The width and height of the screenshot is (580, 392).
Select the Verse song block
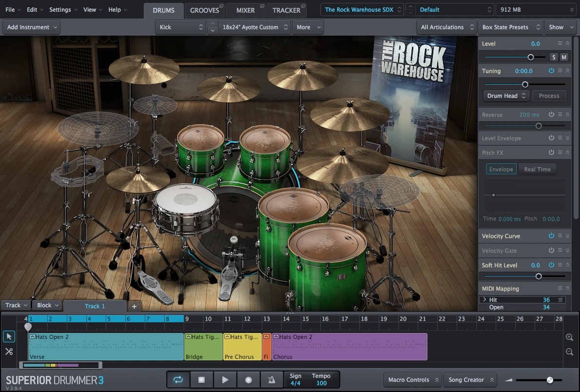pos(106,347)
